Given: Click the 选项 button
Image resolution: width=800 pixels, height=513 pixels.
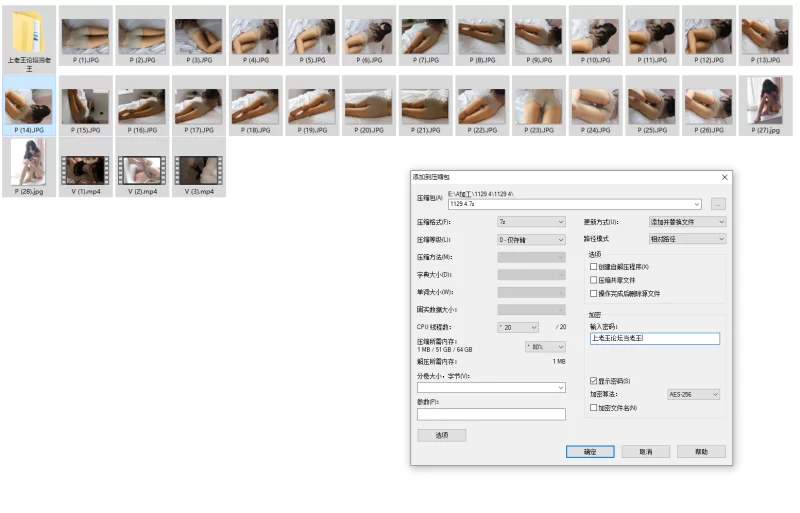Looking at the screenshot, I should pyautogui.click(x=442, y=435).
